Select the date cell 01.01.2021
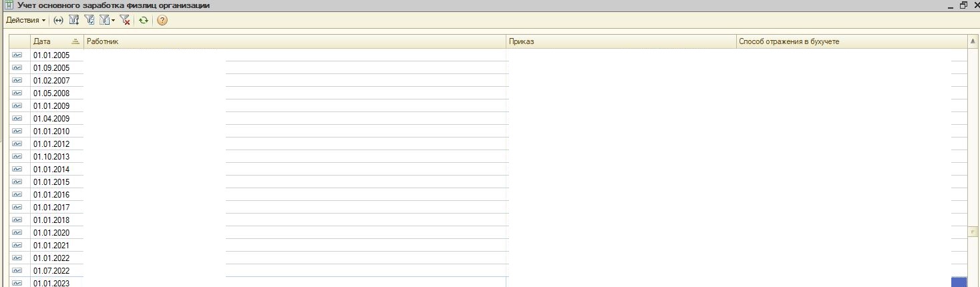Image resolution: width=980 pixels, height=287 pixels. (x=57, y=246)
